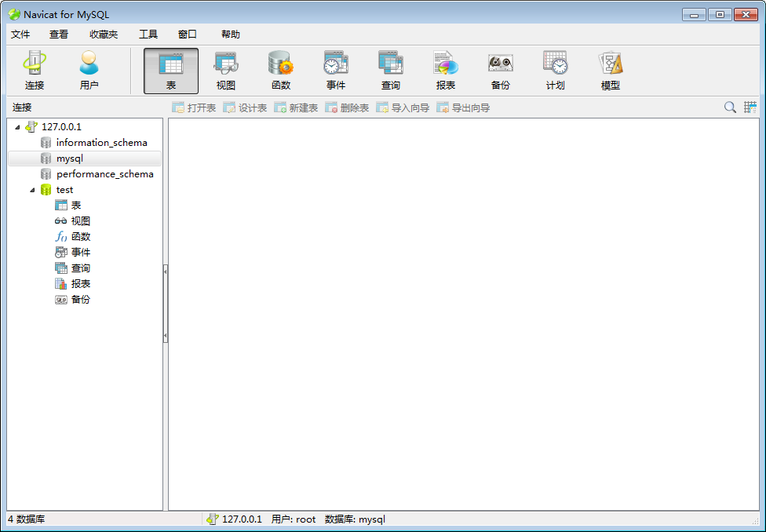Click the sidebar collapse splitter handle
Screen dimensions: 766x532
coord(166,303)
